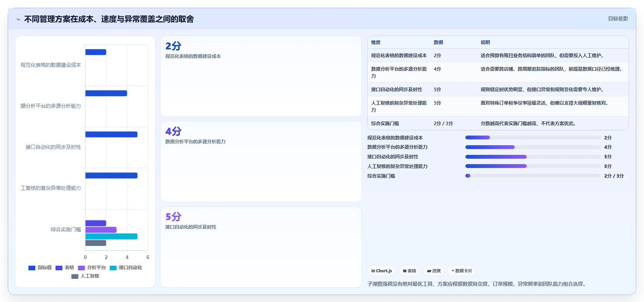Click the progress bar for 接口自动化的同步及时性
Screen dimensions: 644x302
[x=533, y=157]
